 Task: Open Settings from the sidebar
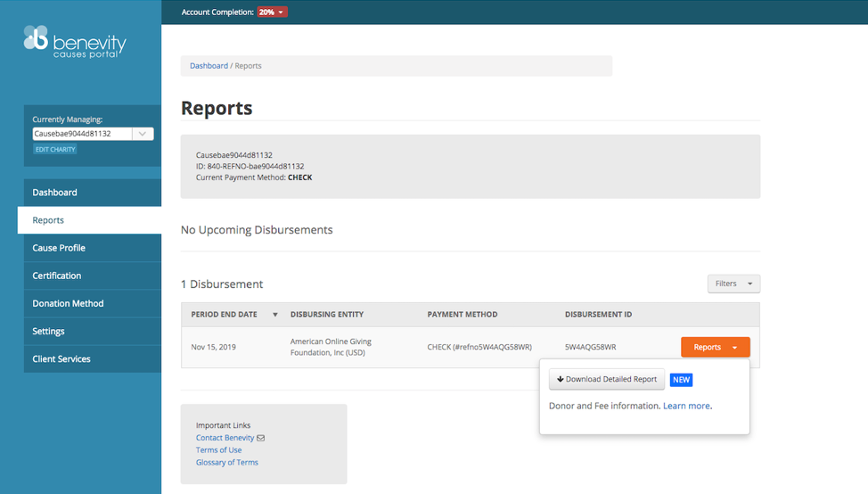coord(93,331)
